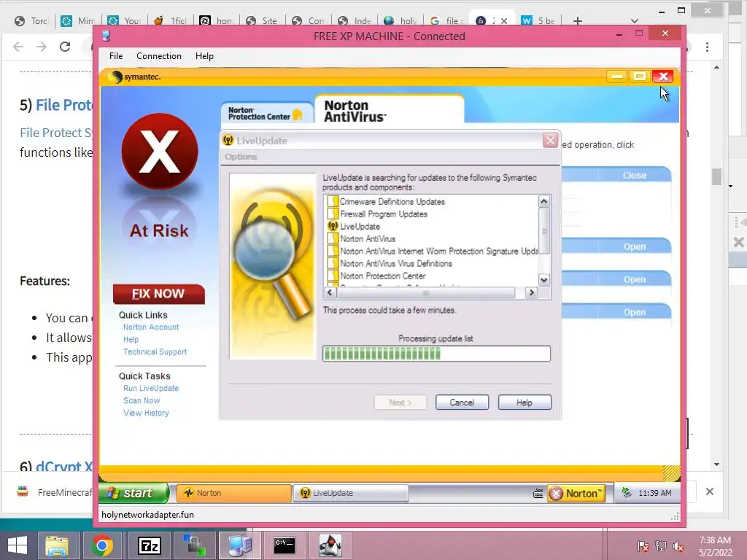Click the list horizontal scroll right arrow
Screen dimensions: 747x560
(531, 292)
